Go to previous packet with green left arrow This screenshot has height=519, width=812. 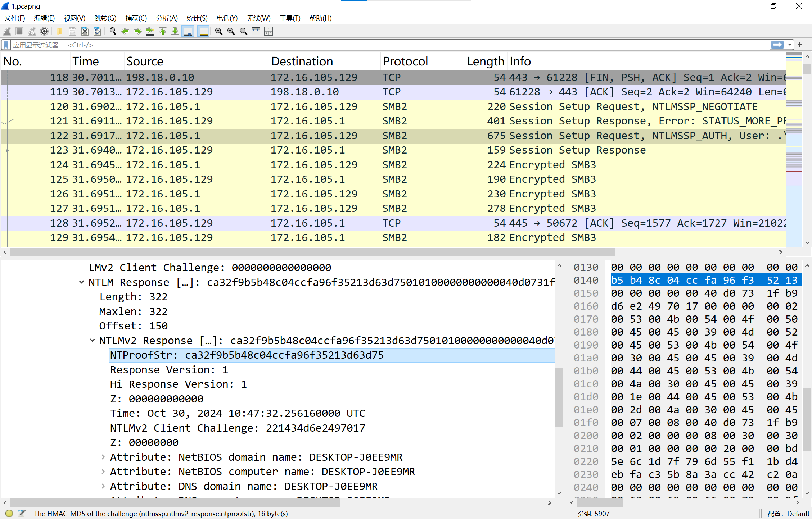click(125, 32)
